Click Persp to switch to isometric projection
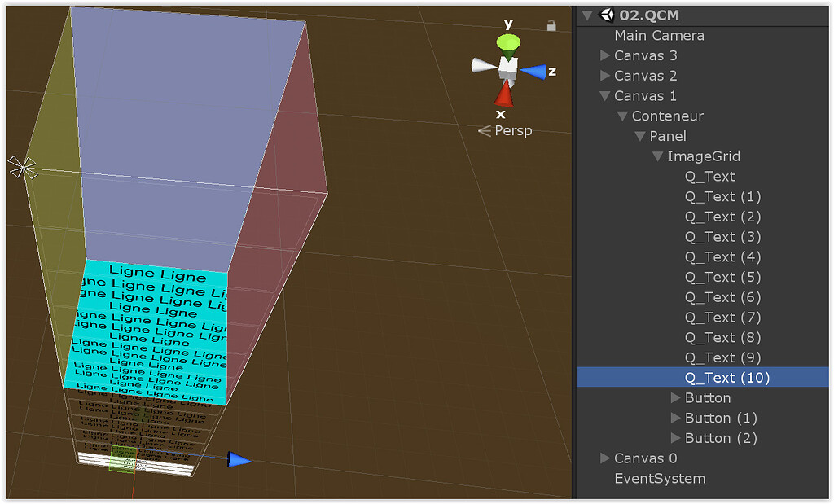834x504 pixels. [513, 130]
